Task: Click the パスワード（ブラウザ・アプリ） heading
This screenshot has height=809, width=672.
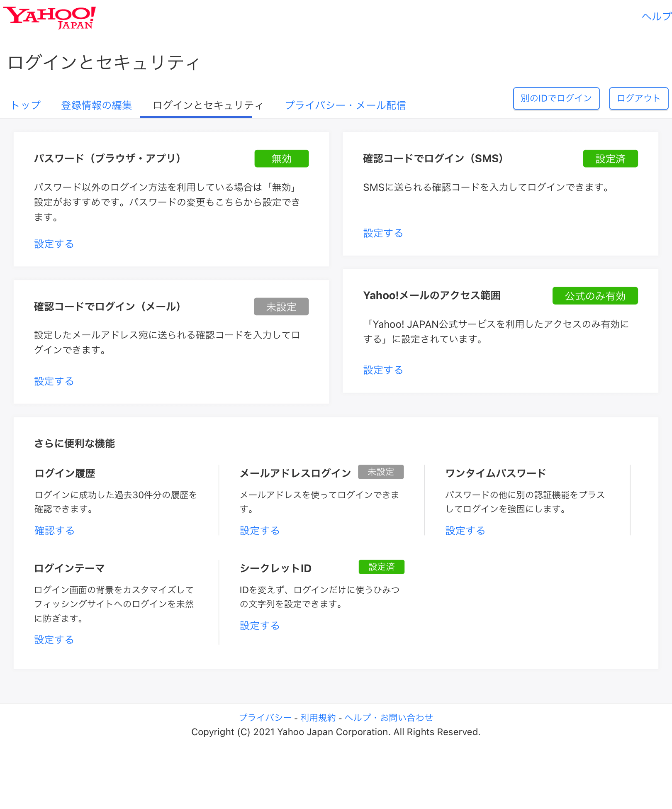Action: coord(108,158)
